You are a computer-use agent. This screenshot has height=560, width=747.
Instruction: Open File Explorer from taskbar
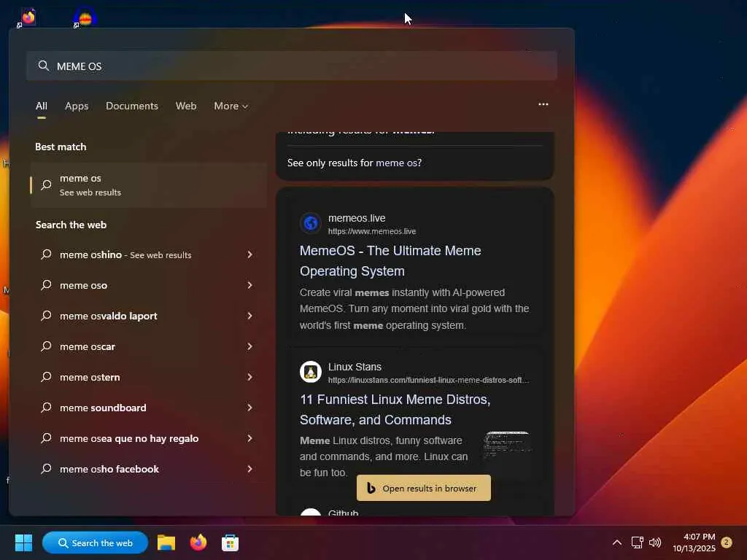pos(166,542)
